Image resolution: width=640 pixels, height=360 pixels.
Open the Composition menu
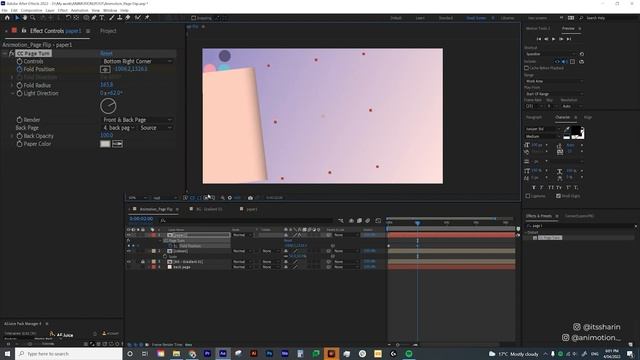pos(31,10)
